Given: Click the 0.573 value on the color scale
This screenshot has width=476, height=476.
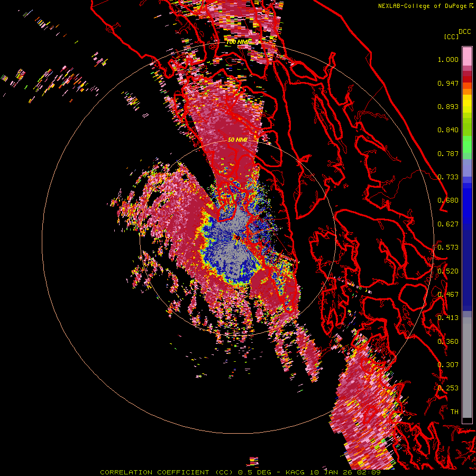Looking at the screenshot, I should pos(448,248).
